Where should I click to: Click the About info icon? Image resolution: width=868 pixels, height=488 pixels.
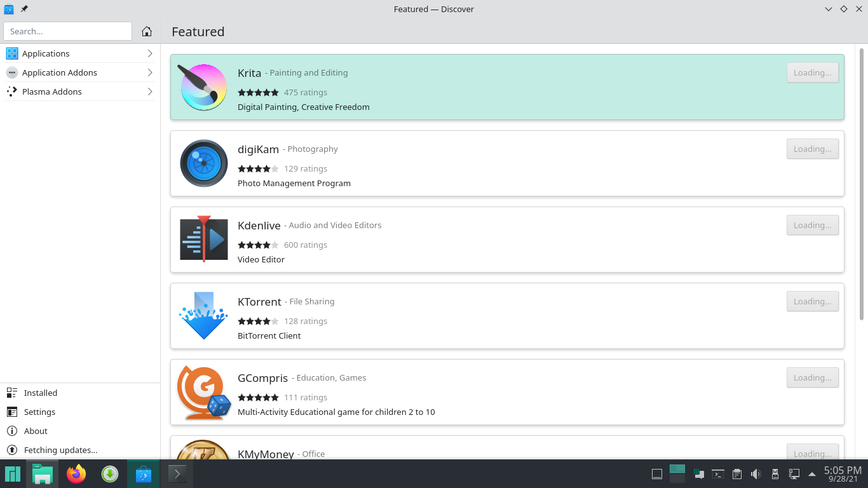[x=12, y=431]
